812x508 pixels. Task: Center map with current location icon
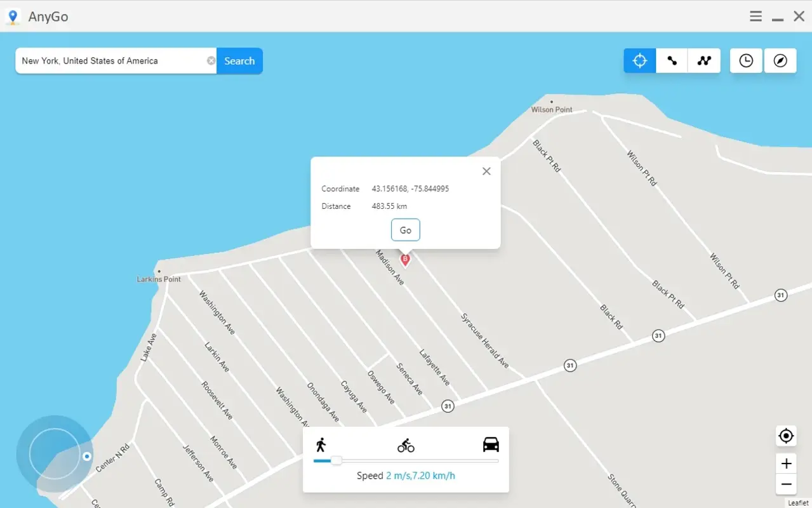pos(785,436)
